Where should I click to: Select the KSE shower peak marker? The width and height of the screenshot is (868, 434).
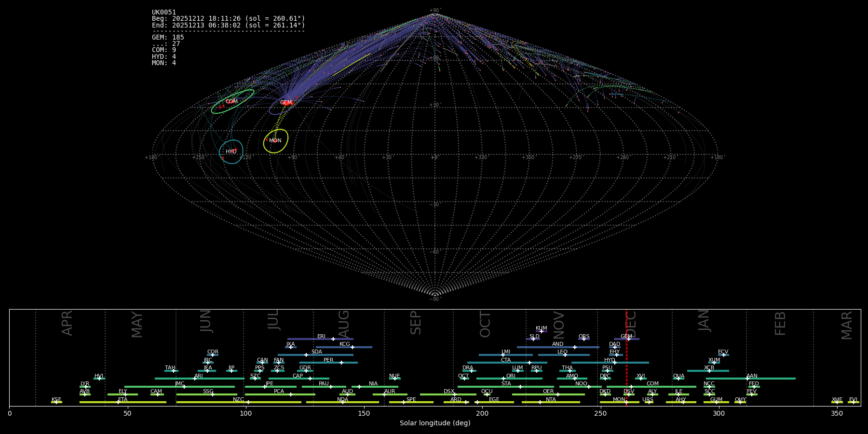56,402
